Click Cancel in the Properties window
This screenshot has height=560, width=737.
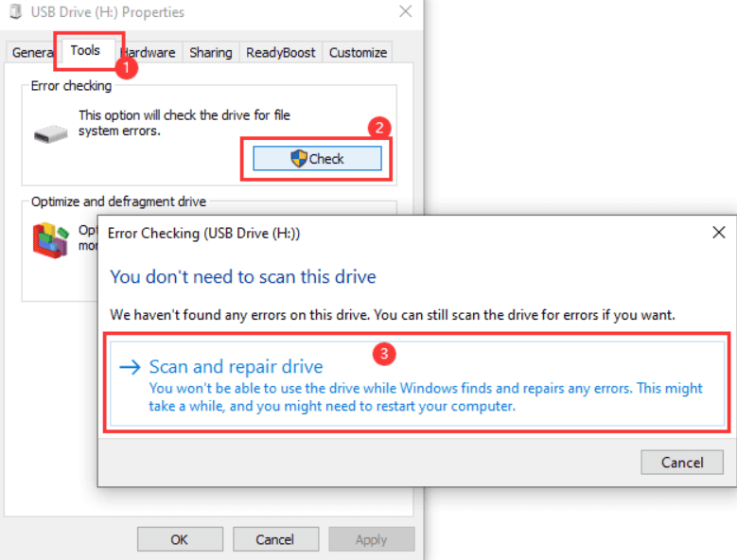275,539
